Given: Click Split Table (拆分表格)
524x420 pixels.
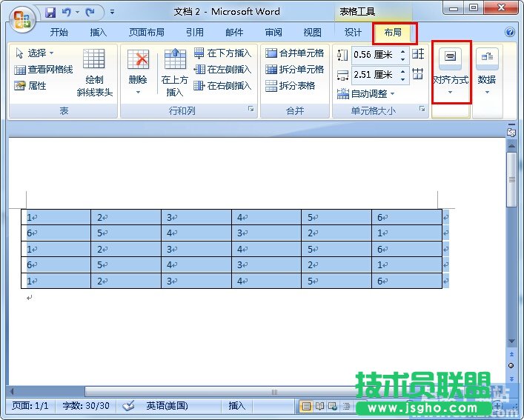Looking at the screenshot, I should [290, 86].
